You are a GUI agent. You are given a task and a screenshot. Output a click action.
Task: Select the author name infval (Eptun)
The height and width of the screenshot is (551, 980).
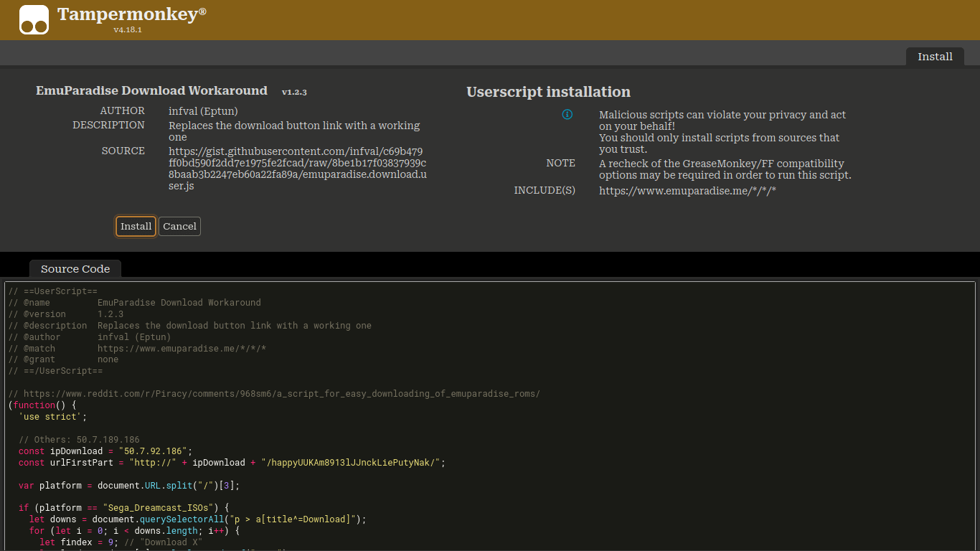pyautogui.click(x=203, y=111)
